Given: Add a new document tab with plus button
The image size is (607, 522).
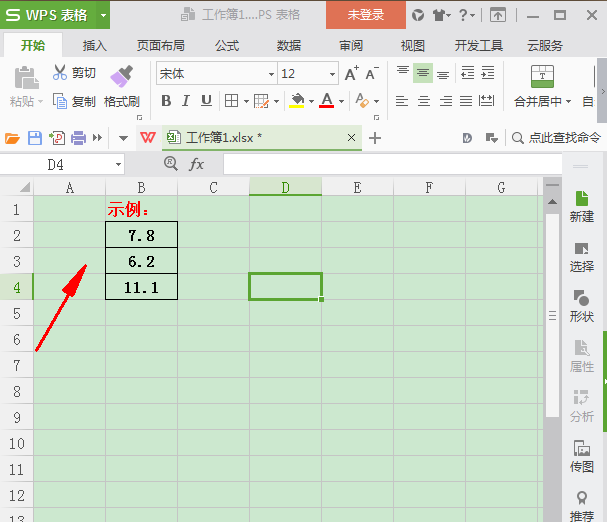Looking at the screenshot, I should [375, 138].
